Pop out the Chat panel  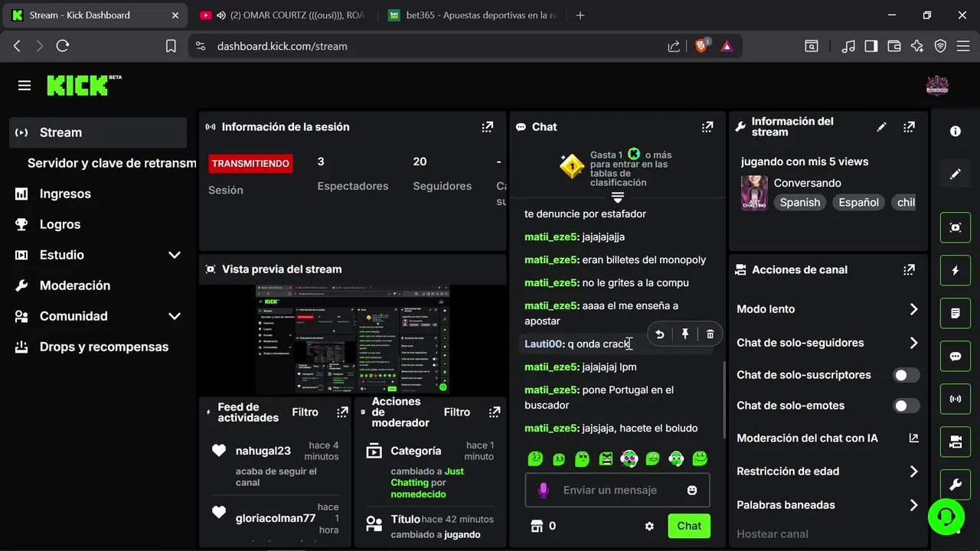pyautogui.click(x=707, y=127)
